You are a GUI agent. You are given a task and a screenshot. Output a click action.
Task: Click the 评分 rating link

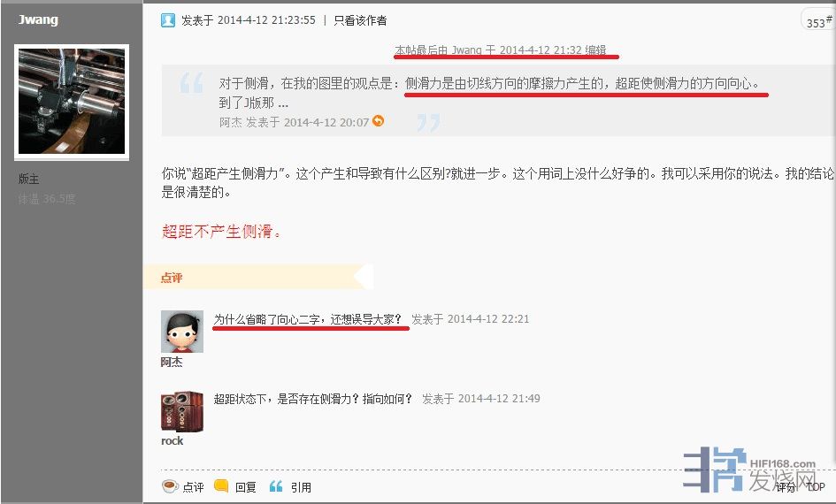786,486
